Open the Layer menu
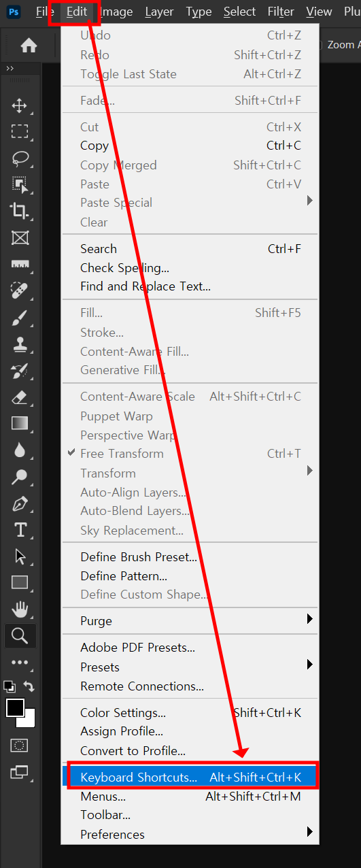361x868 pixels. coord(159,12)
